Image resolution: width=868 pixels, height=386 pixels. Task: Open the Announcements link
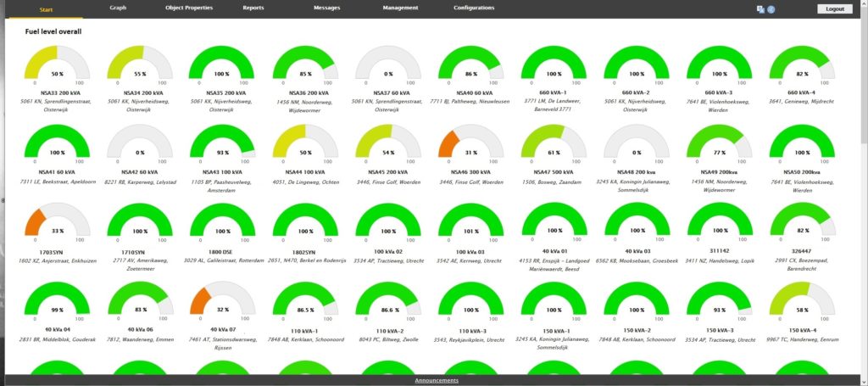(x=437, y=380)
